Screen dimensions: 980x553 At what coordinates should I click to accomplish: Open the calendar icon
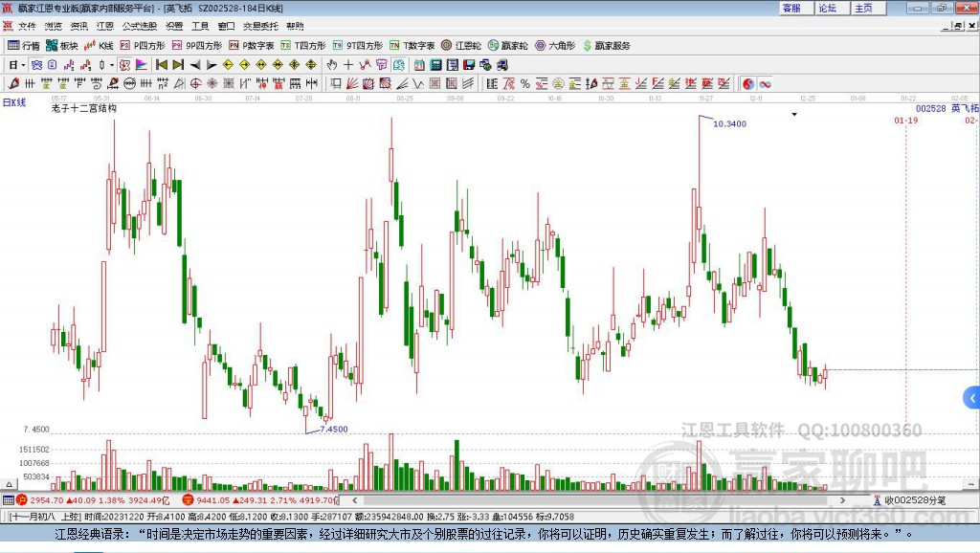pos(419,65)
